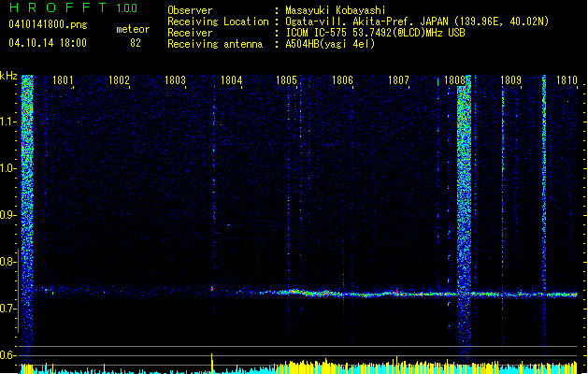Click the 'meteor' label
The width and height of the screenshot is (588, 374).
[x=133, y=29]
